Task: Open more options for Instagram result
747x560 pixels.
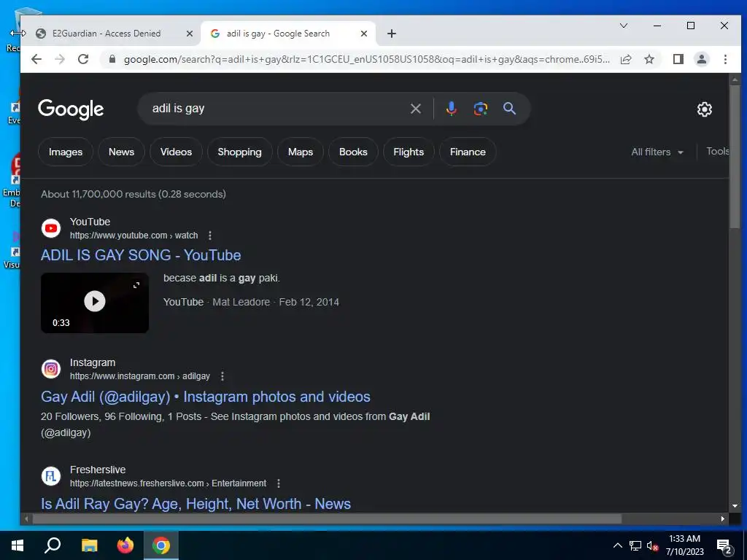Action: [222, 376]
